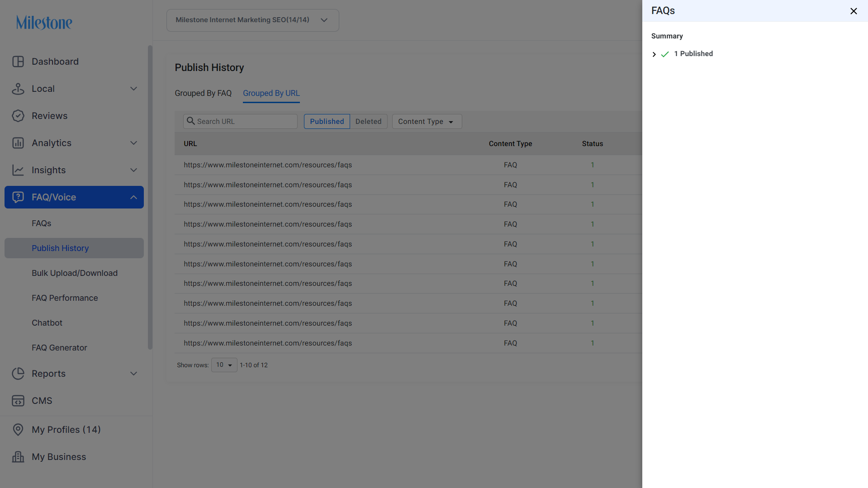The image size is (868, 488).
Task: Expand the Reports menu chevron
Action: (133, 374)
